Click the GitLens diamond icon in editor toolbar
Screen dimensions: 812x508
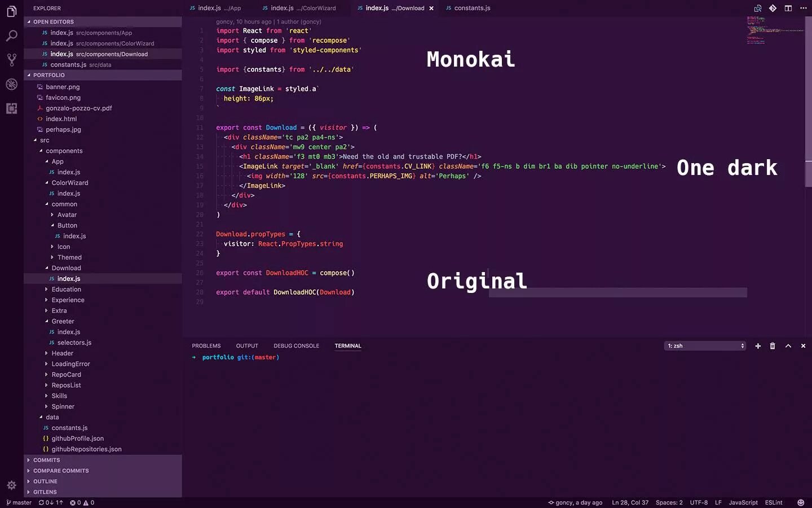[773, 8]
